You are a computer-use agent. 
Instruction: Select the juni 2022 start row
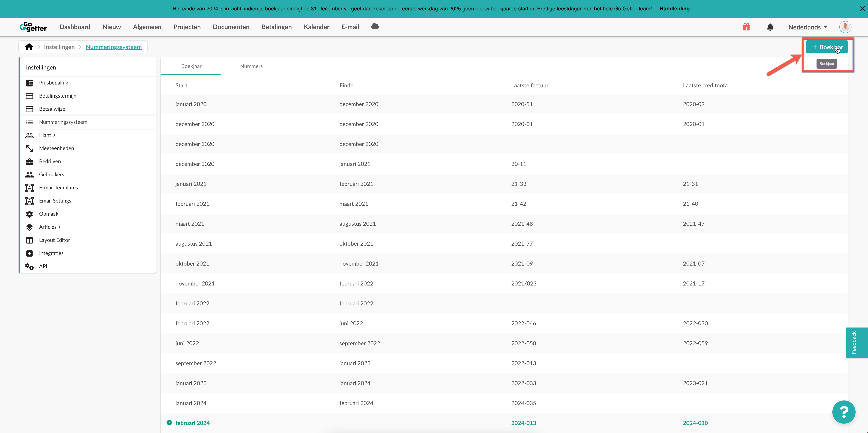(504, 343)
